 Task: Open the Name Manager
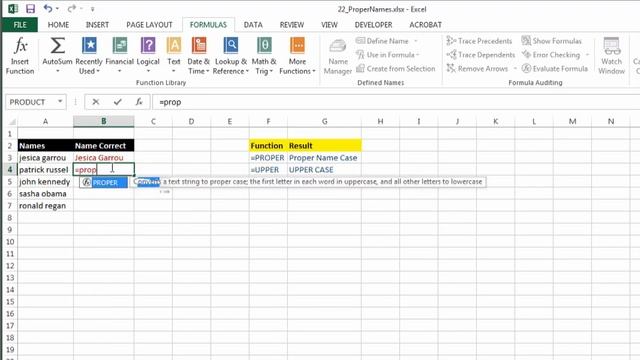click(338, 56)
